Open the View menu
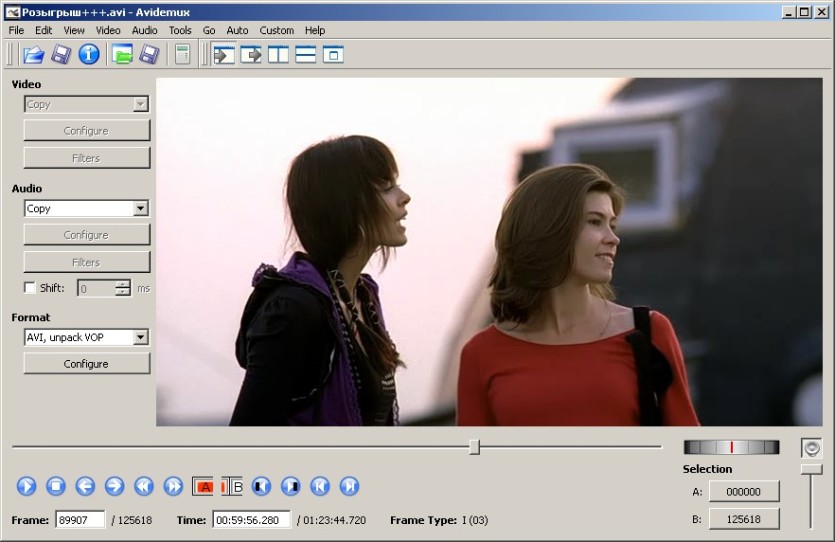Image resolution: width=835 pixels, height=542 pixels. coord(74,30)
